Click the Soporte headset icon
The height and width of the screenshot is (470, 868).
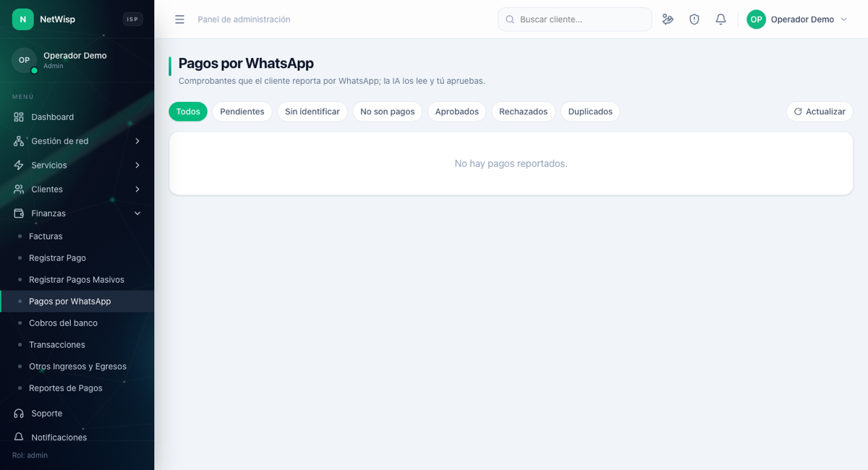pos(19,414)
